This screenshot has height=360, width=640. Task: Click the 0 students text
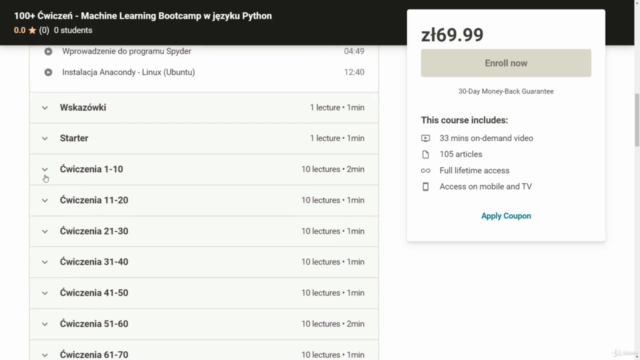tap(73, 30)
